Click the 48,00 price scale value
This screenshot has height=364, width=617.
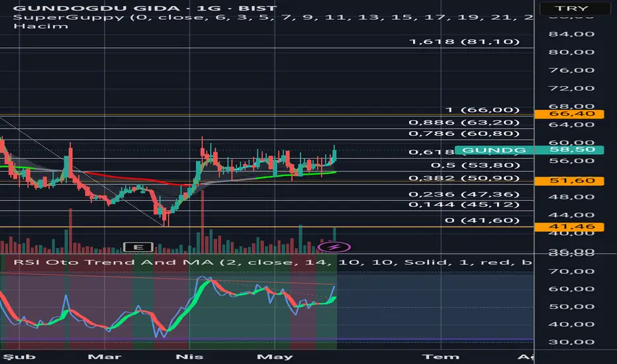(571, 197)
